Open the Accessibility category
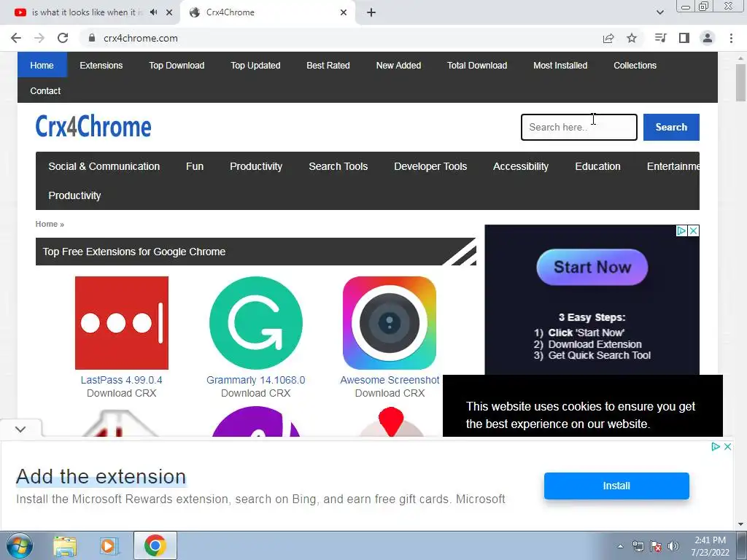The height and width of the screenshot is (560, 747). click(x=521, y=166)
